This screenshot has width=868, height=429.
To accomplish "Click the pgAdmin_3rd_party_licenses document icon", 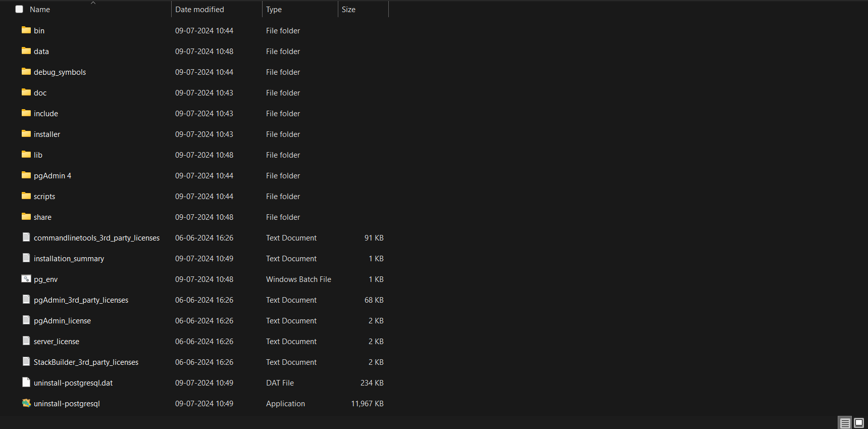I will 26,299.
